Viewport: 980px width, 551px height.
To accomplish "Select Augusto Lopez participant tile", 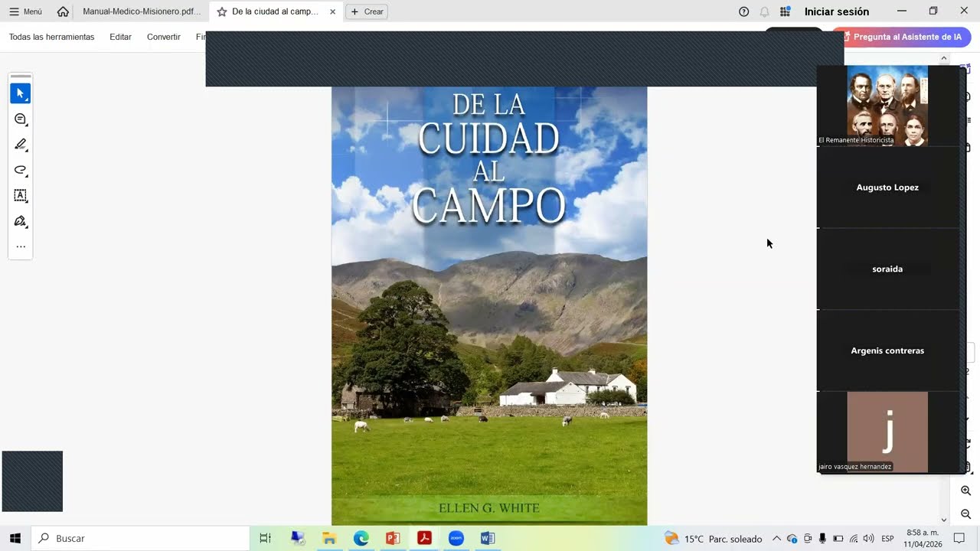I will click(887, 187).
